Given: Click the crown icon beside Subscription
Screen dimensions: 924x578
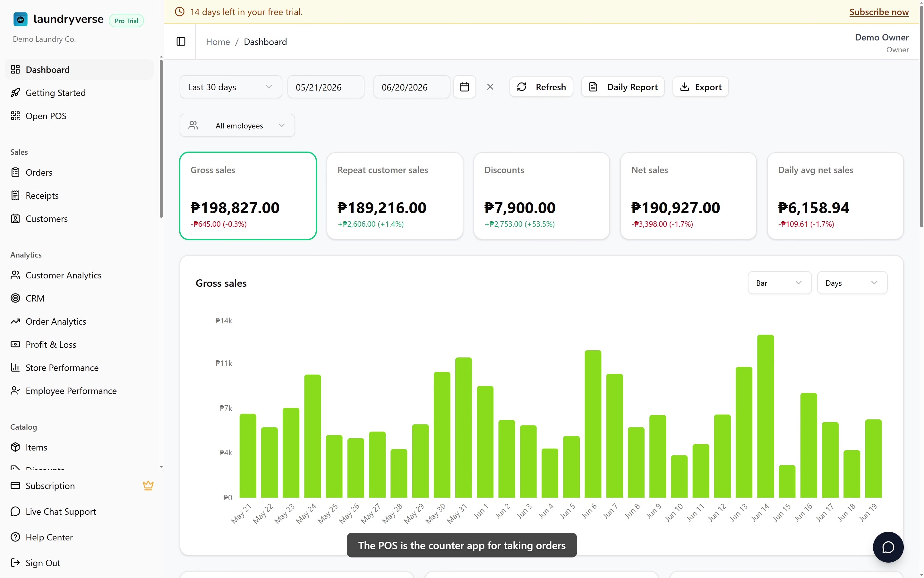Looking at the screenshot, I should click(x=148, y=486).
